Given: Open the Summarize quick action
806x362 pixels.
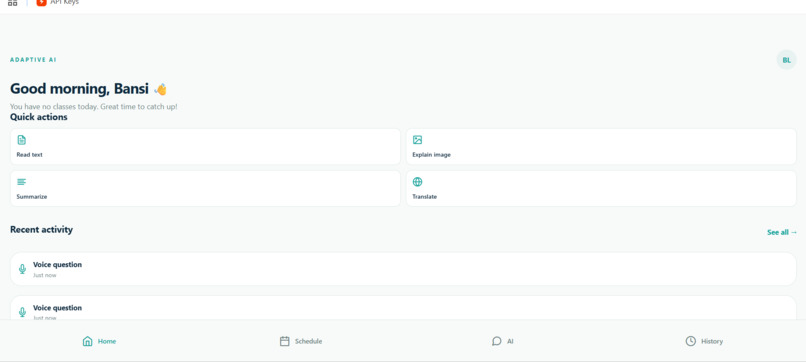Looking at the screenshot, I should coord(205,188).
